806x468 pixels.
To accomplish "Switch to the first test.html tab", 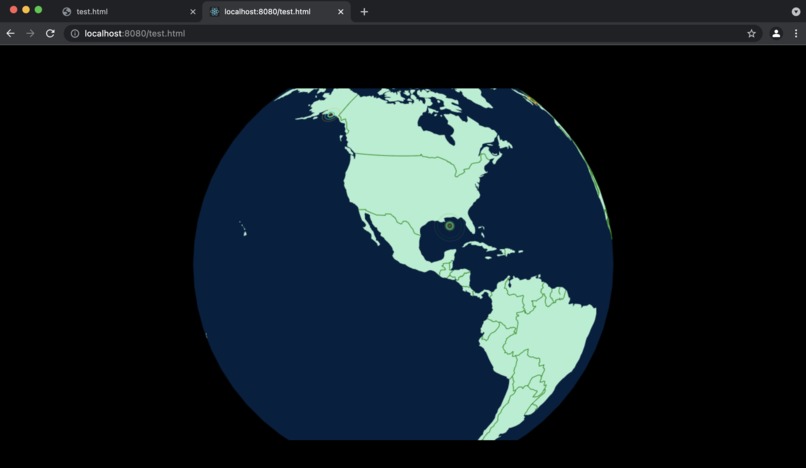I will point(129,11).
